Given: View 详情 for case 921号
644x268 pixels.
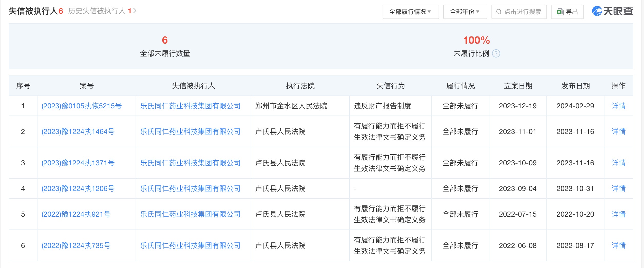Looking at the screenshot, I should [618, 214].
